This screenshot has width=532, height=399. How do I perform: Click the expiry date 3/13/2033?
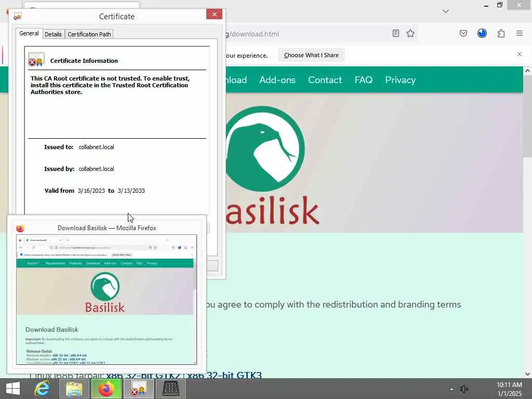[x=131, y=191]
